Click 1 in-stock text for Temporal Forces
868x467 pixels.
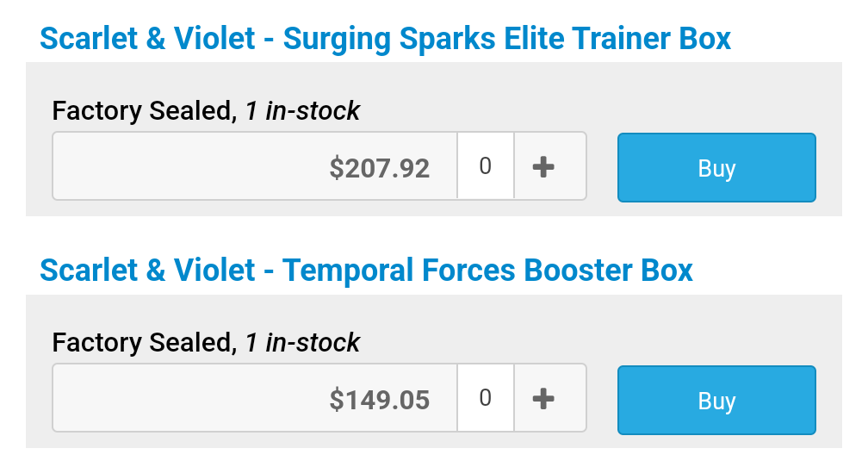click(302, 342)
